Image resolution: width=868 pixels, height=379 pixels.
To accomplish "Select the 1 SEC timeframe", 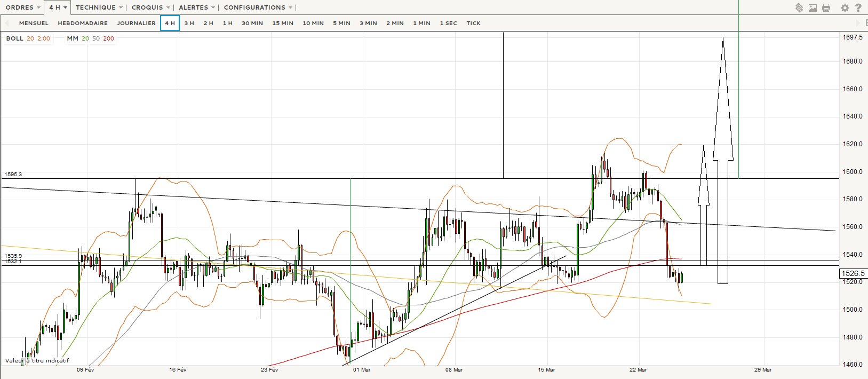I will point(448,23).
